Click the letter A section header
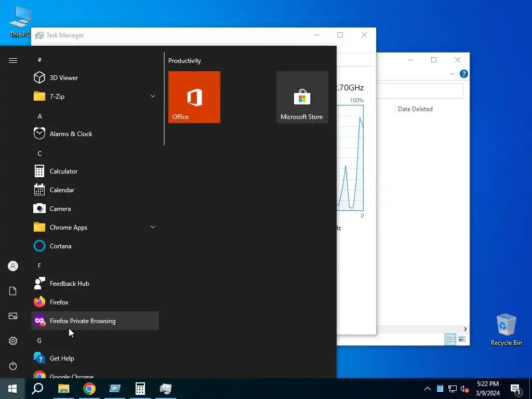This screenshot has width=532, height=399. [x=39, y=116]
